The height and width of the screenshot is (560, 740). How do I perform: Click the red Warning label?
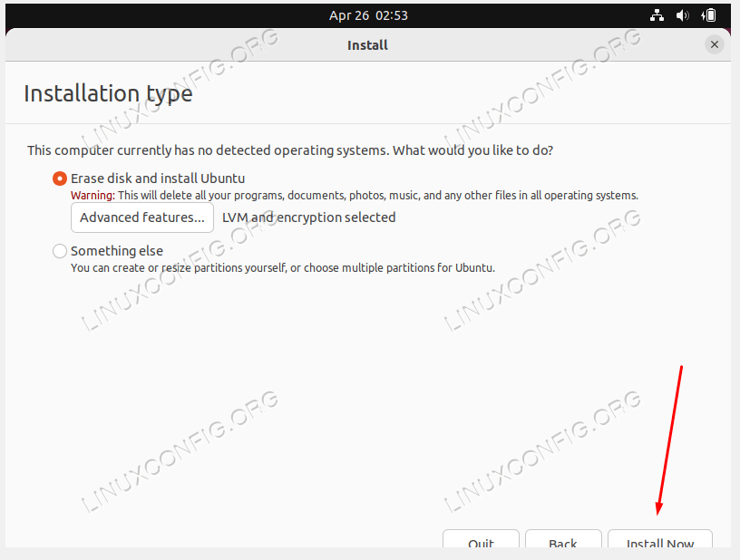[x=93, y=195]
